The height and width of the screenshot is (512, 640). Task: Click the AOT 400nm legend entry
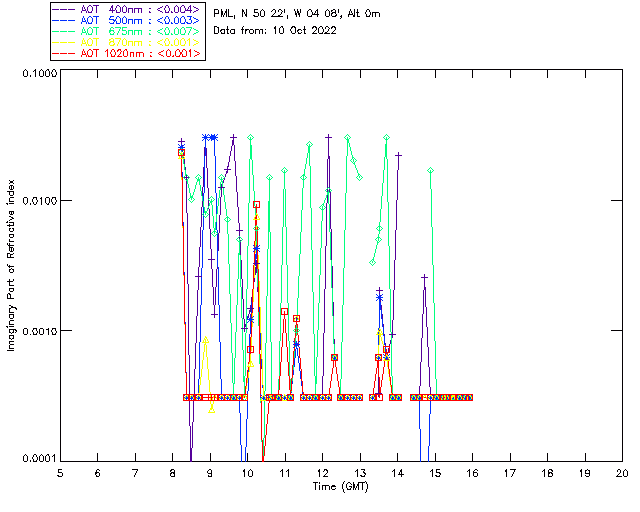pyautogui.click(x=127, y=9)
